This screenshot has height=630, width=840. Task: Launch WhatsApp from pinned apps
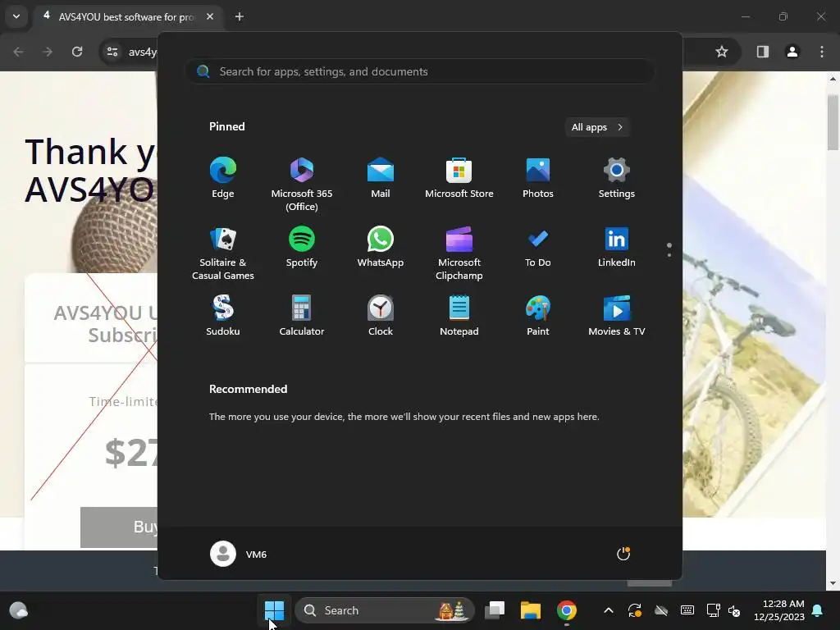[x=381, y=247]
